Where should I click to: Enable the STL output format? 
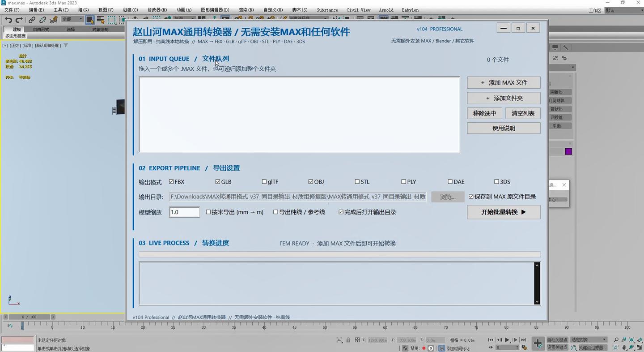pyautogui.click(x=357, y=182)
